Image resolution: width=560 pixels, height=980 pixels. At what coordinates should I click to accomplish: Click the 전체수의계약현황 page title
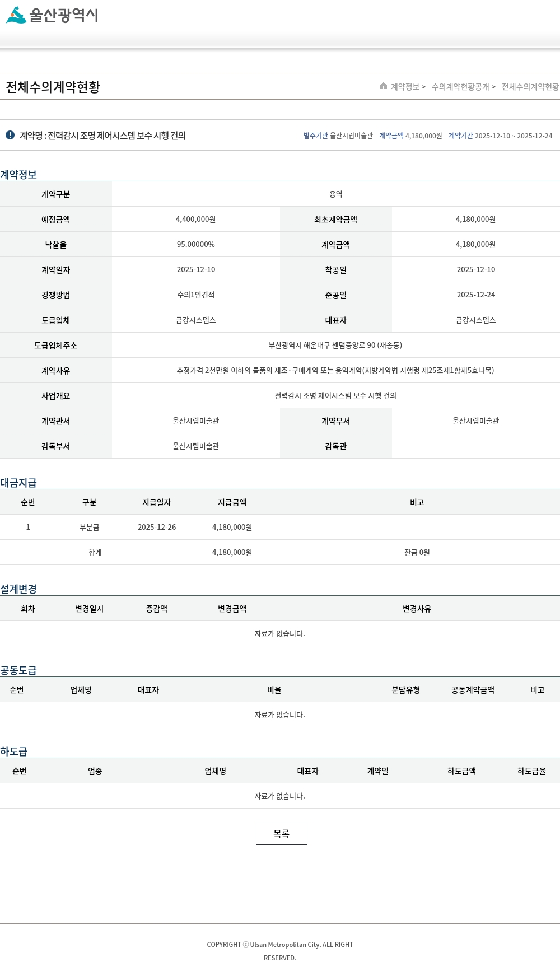click(x=53, y=87)
